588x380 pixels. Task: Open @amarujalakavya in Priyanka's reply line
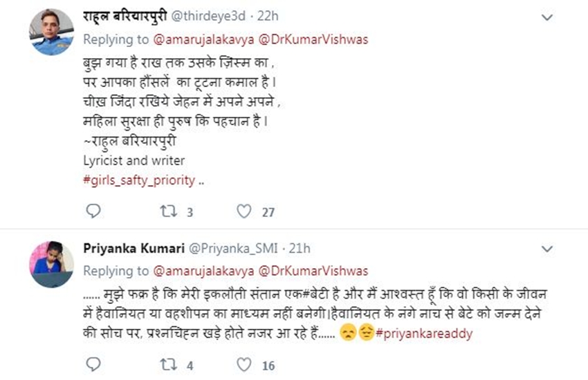(196, 270)
